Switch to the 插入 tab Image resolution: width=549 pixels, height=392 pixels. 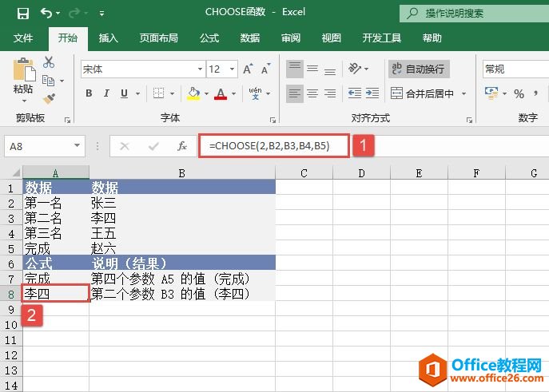point(108,38)
